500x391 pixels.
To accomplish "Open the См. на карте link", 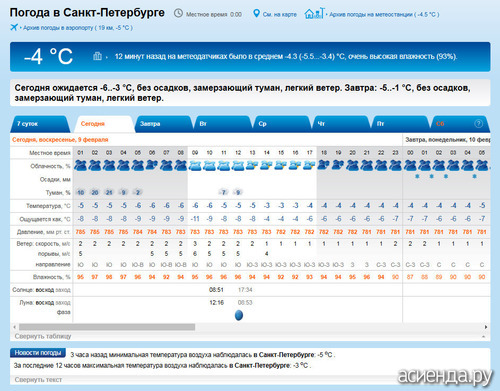I will click(x=279, y=14).
